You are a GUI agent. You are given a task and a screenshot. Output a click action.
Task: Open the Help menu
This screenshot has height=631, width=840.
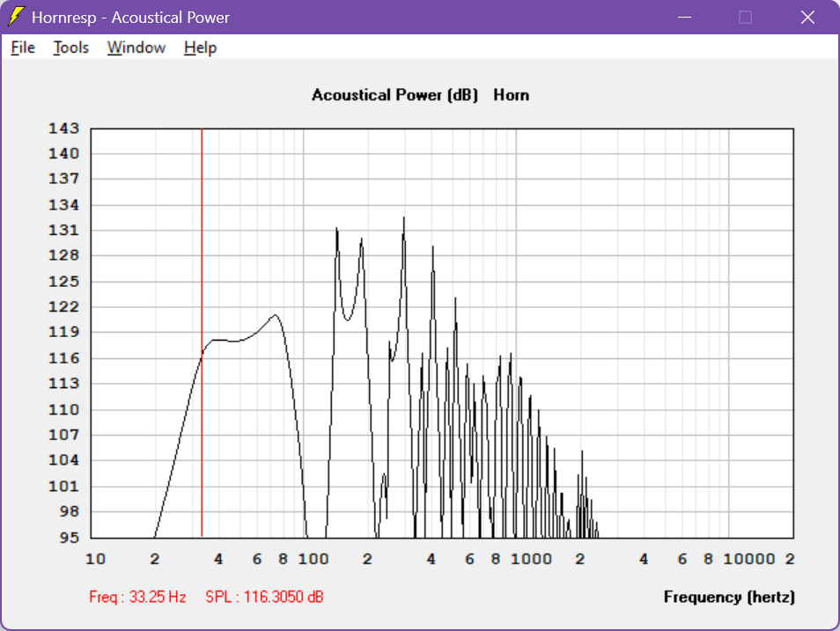[200, 48]
